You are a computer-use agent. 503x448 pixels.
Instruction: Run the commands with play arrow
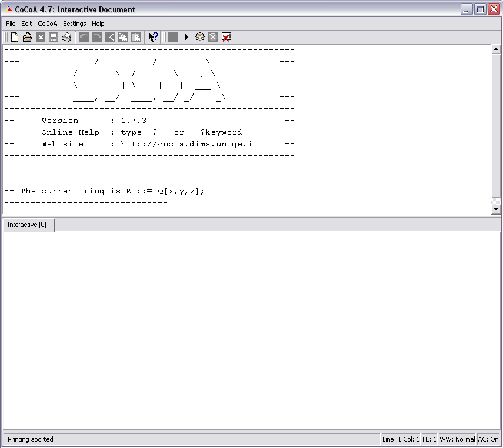pos(186,37)
